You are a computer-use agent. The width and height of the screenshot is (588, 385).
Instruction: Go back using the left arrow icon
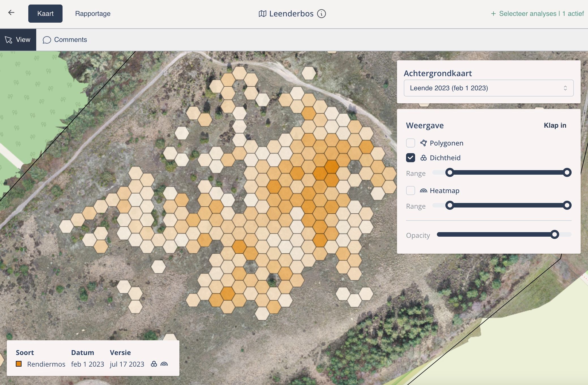pyautogui.click(x=11, y=12)
